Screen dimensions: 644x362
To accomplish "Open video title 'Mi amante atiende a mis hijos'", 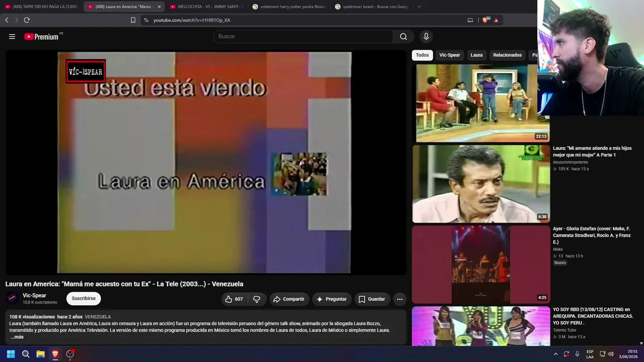I will pyautogui.click(x=592, y=151).
